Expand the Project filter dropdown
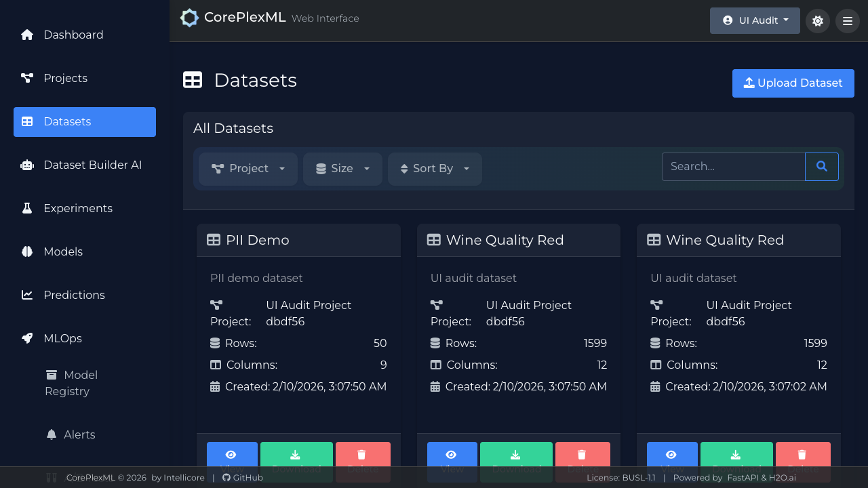Viewport: 868px width, 488px height. tap(248, 169)
